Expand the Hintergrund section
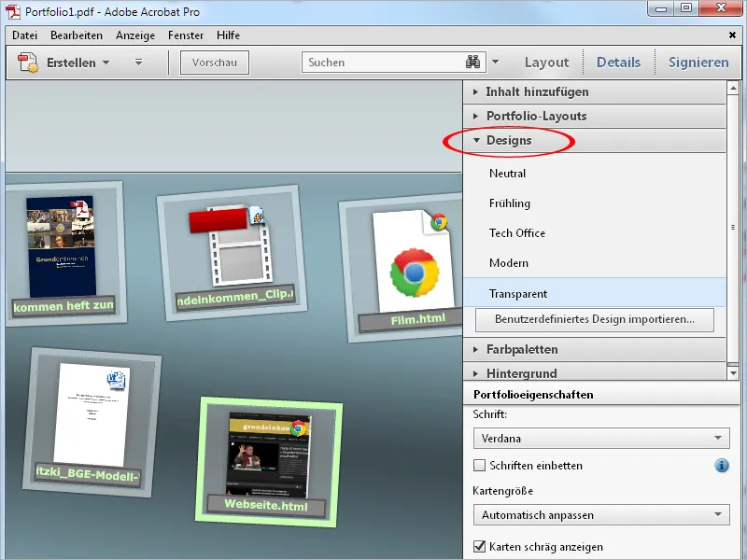The width and height of the screenshot is (747, 560). (x=594, y=372)
